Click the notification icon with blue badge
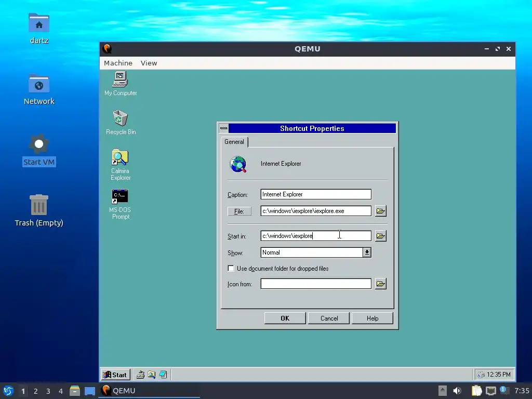532x399 pixels. click(504, 391)
